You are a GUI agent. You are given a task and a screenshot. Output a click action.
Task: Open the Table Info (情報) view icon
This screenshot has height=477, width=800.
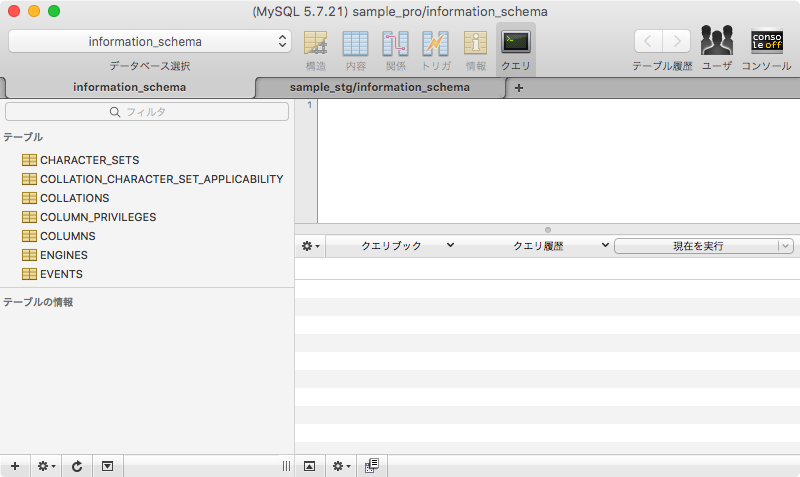click(475, 43)
